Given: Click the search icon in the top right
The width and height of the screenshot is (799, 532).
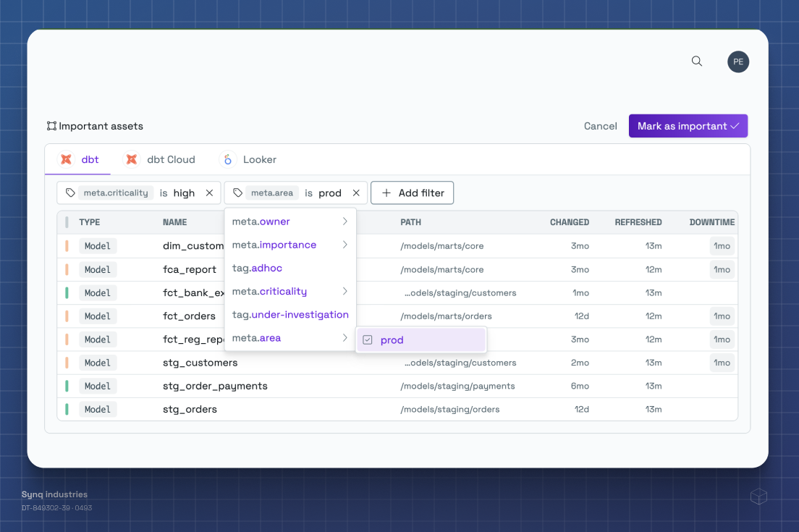Looking at the screenshot, I should pyautogui.click(x=696, y=62).
